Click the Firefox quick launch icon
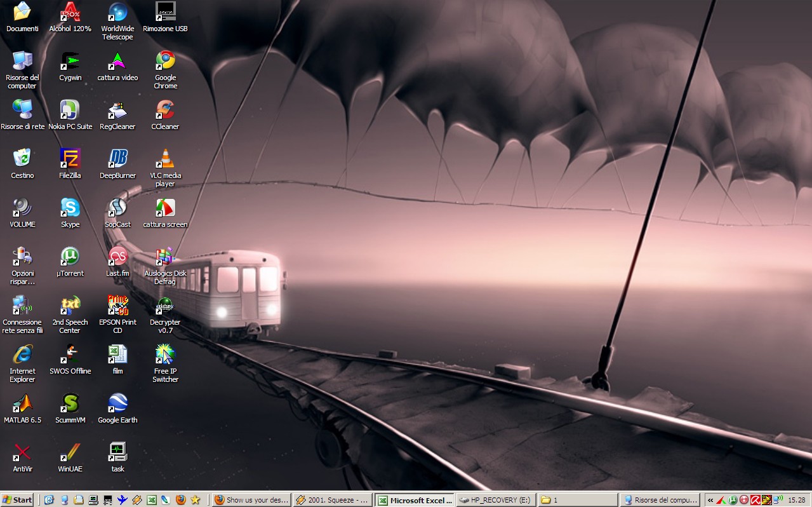This screenshot has height=507, width=812. [181, 500]
